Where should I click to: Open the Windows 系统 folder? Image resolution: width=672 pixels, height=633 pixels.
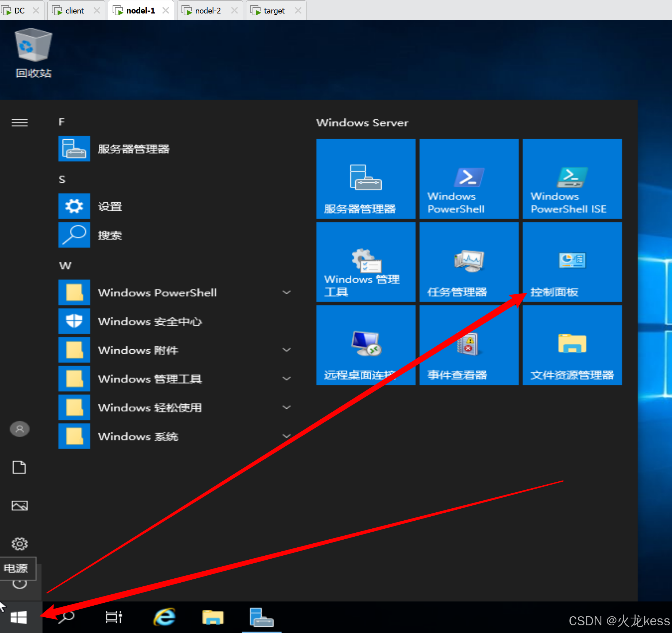click(175, 436)
